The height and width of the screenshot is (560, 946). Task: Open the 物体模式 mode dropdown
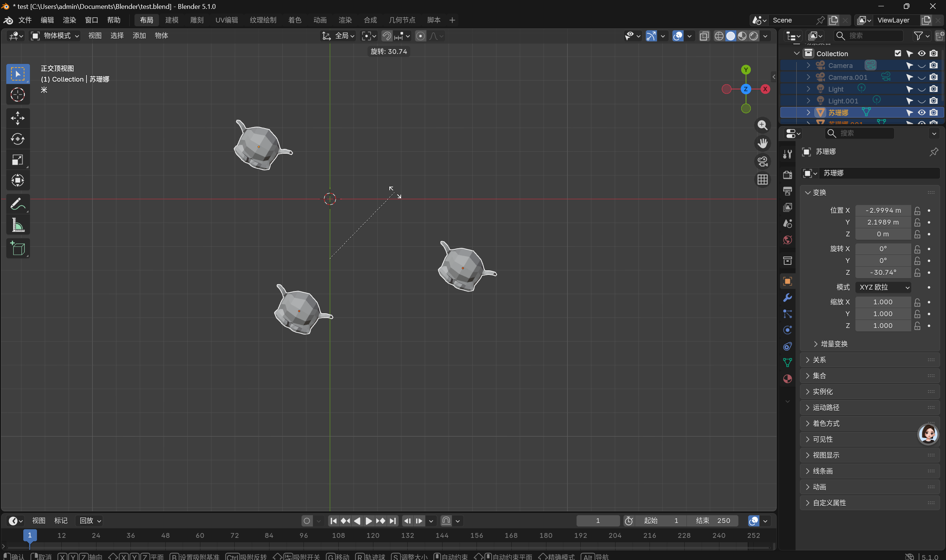(55, 36)
